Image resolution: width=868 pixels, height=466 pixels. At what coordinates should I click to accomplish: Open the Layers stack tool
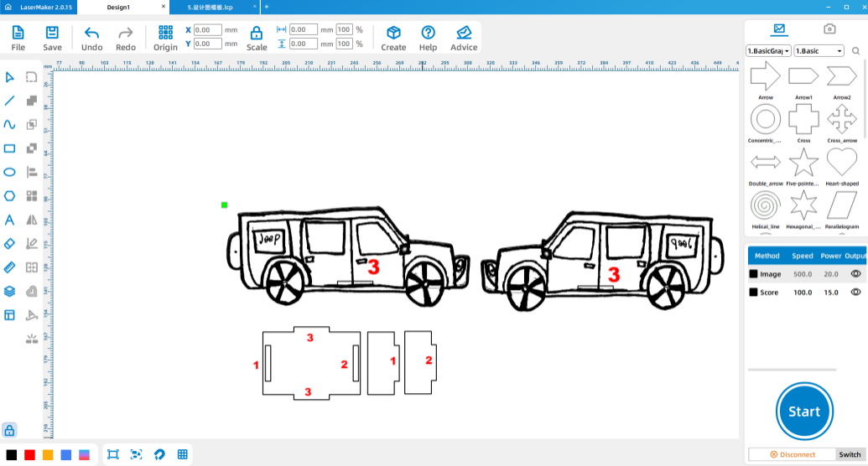click(x=9, y=291)
